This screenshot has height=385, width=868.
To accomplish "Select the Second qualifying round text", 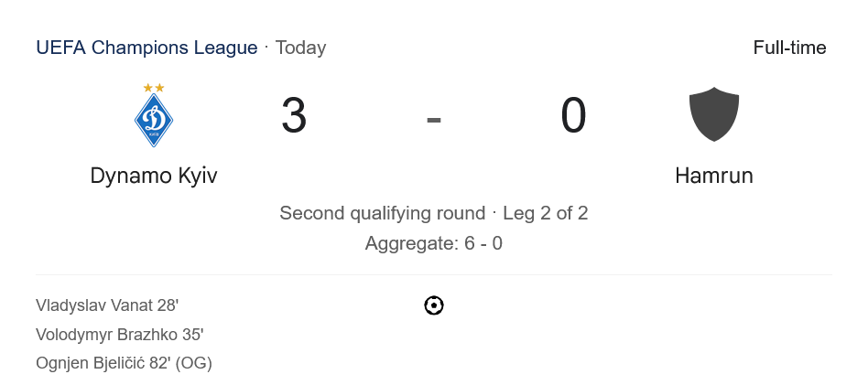I will click(382, 213).
